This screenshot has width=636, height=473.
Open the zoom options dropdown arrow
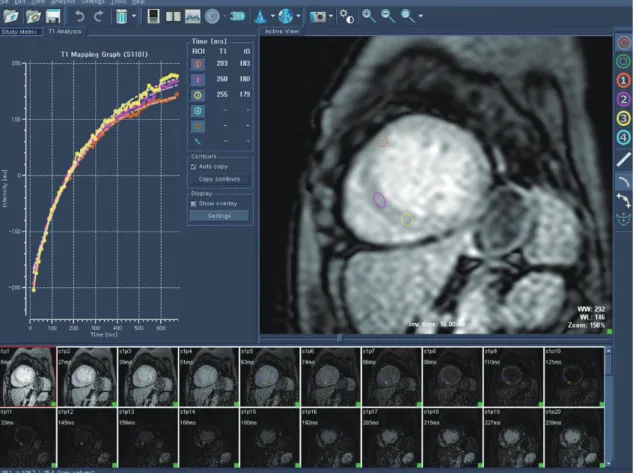tap(420, 16)
